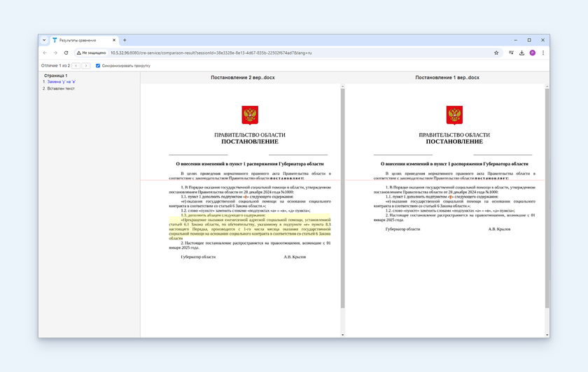Reload the comparison results page

(x=66, y=53)
